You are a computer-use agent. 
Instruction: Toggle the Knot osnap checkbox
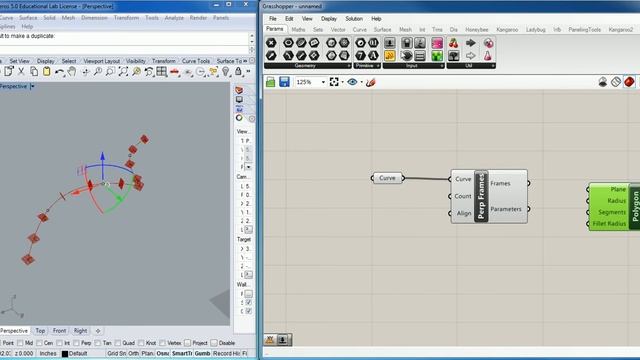point(141,343)
